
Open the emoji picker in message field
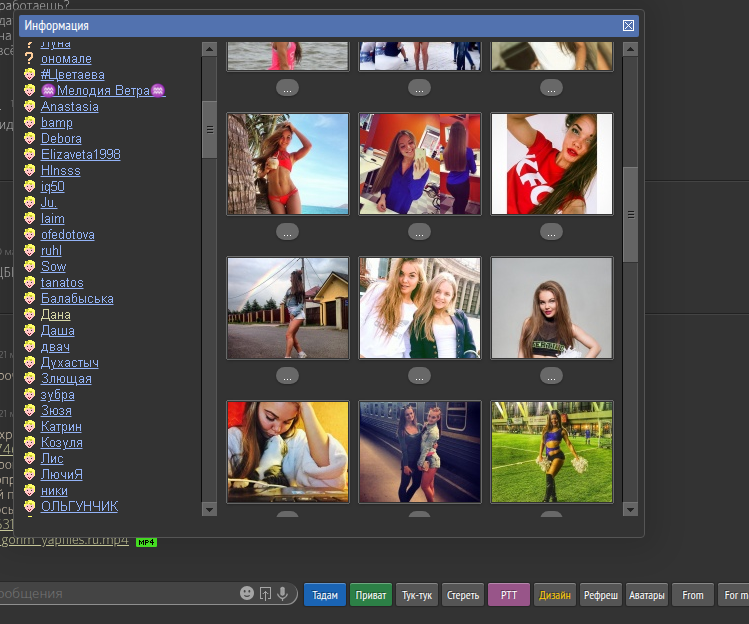pos(247,594)
